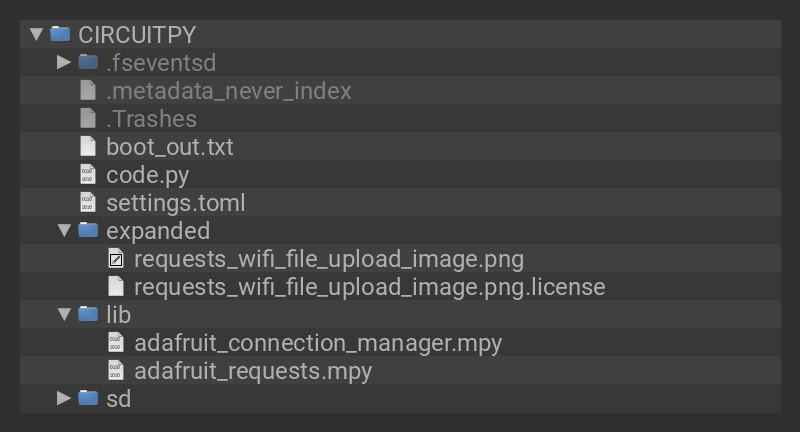The height and width of the screenshot is (432, 800).
Task: Click the CIRCUITPY folder icon
Action: coord(60,34)
